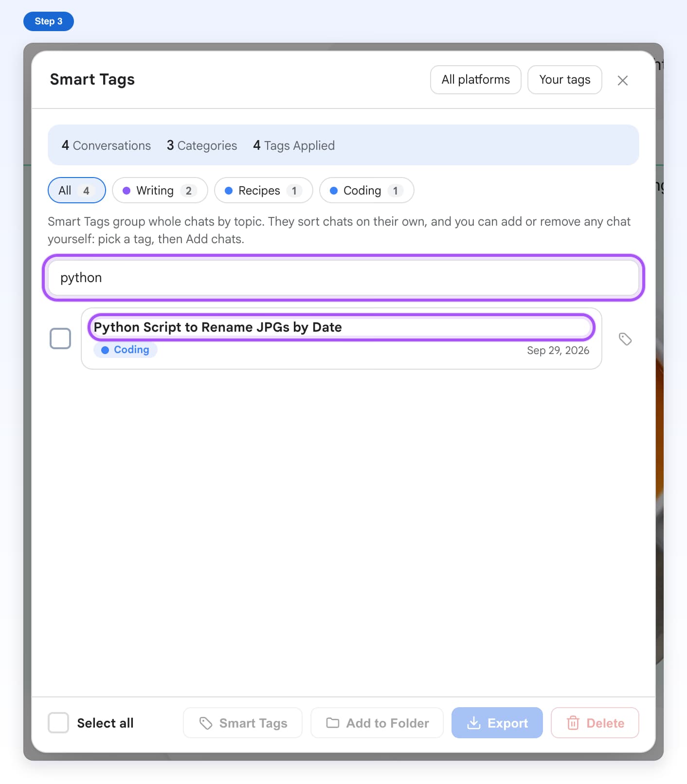Export the selected conversations
This screenshot has width=687, height=784.
tap(497, 723)
